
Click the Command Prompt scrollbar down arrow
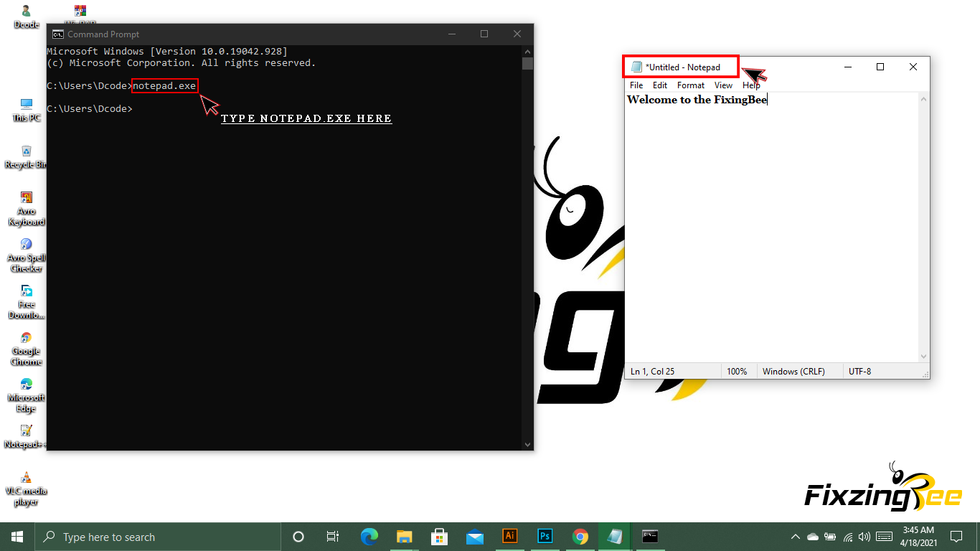(527, 445)
